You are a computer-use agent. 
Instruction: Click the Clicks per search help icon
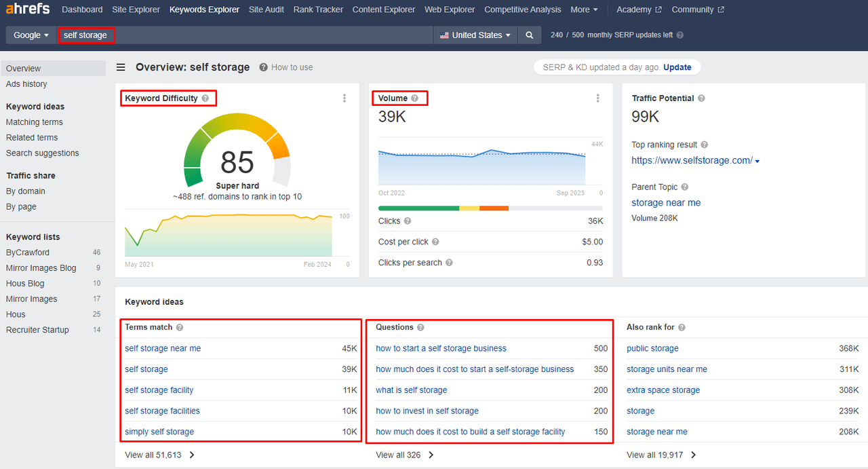coord(449,263)
